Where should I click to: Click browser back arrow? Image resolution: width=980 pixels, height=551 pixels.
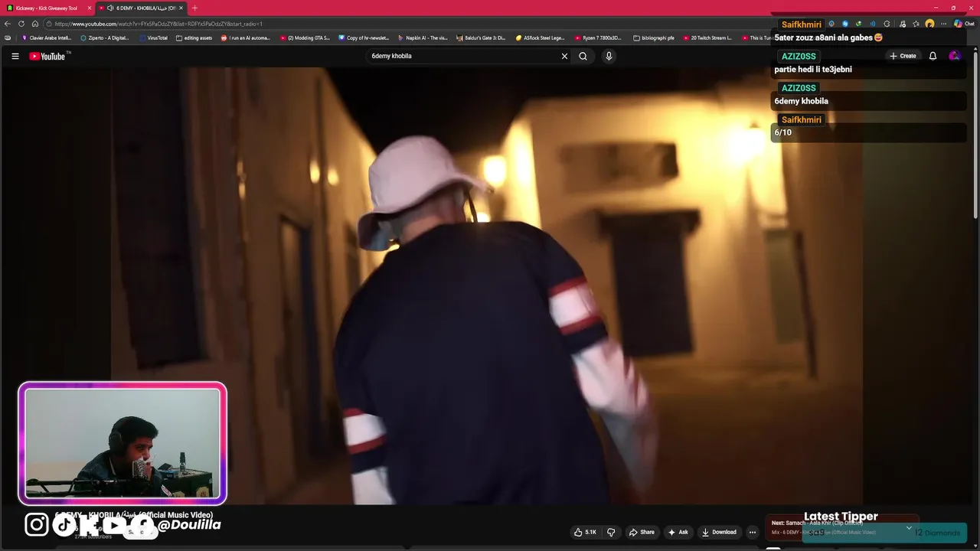(8, 24)
